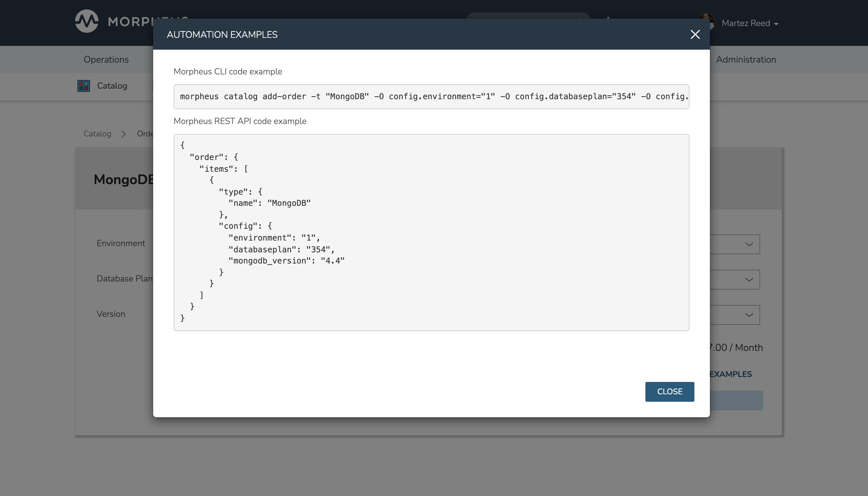Click the MongoDB page heading
Image resolution: width=868 pixels, height=496 pixels.
tap(124, 179)
